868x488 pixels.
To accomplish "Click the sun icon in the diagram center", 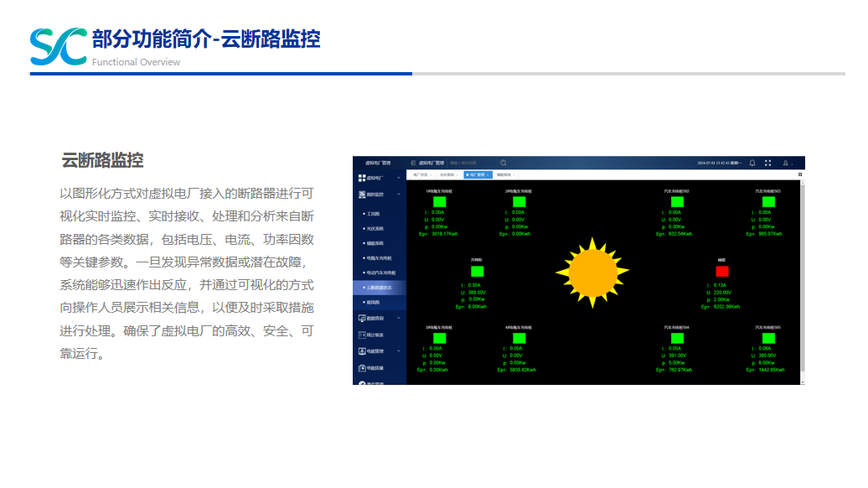I will [592, 270].
